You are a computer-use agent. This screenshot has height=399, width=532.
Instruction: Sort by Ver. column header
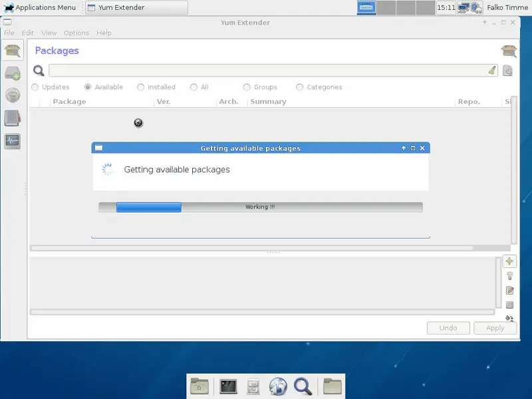186,102
